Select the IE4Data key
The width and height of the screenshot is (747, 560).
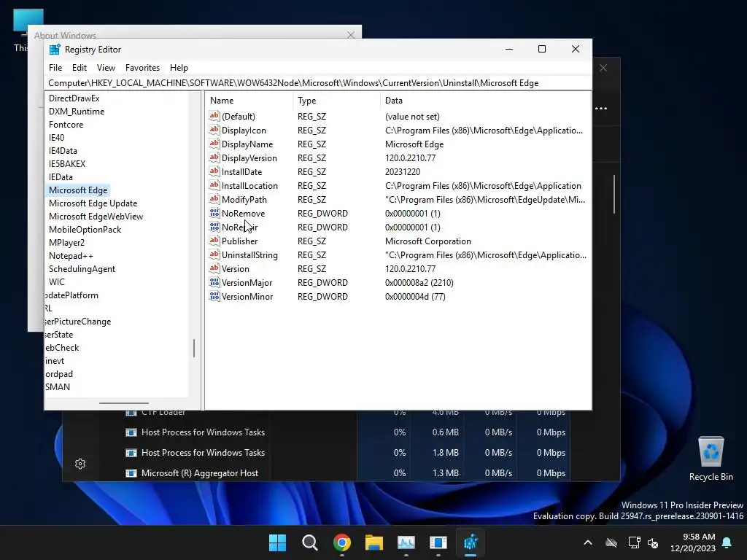tap(63, 150)
